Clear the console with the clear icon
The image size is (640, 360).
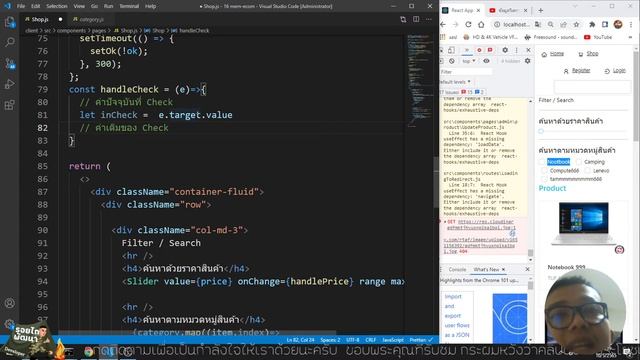(452, 61)
